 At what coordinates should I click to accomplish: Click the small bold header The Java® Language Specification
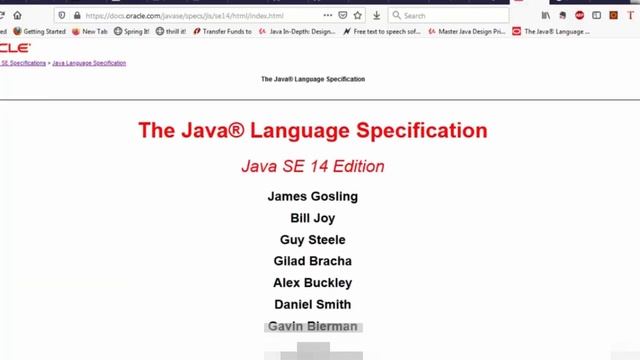pyautogui.click(x=313, y=79)
